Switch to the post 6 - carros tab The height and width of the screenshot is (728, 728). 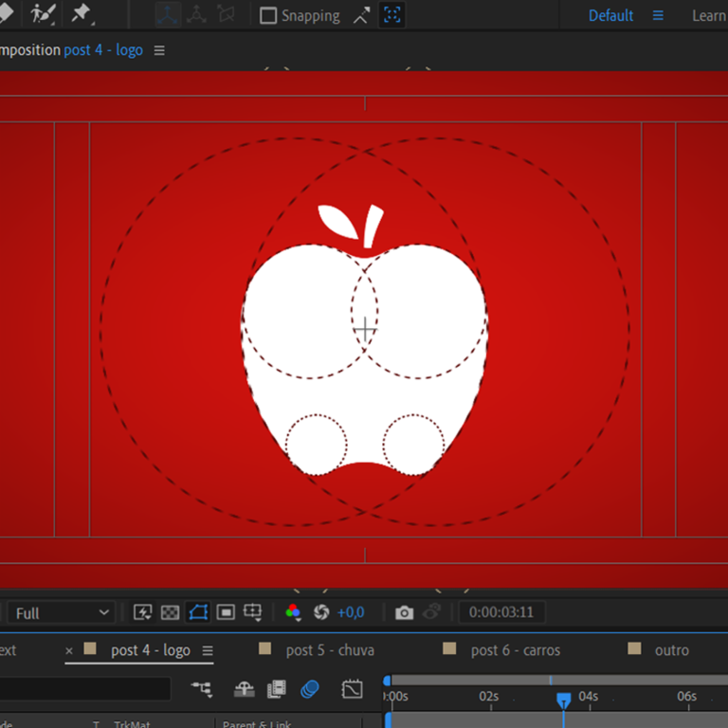[515, 650]
